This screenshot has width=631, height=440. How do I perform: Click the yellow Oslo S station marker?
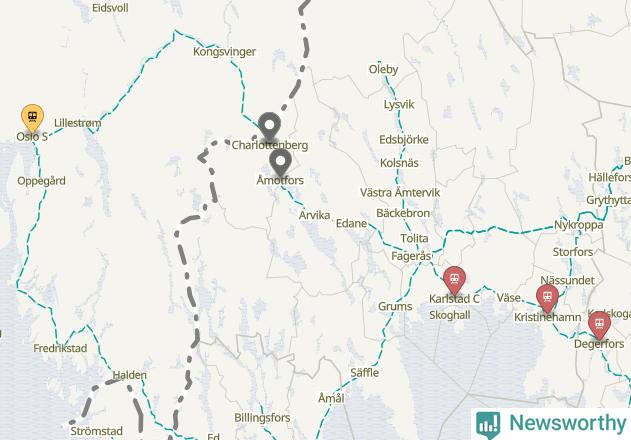(32, 118)
